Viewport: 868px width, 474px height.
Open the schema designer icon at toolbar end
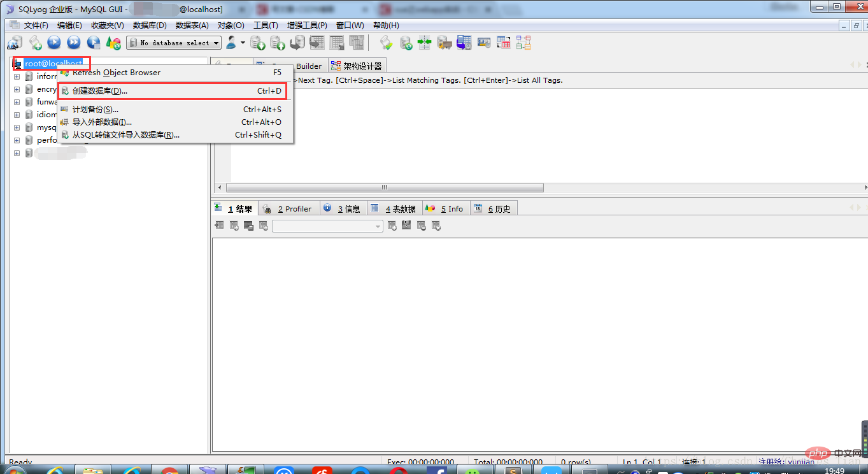[523, 43]
